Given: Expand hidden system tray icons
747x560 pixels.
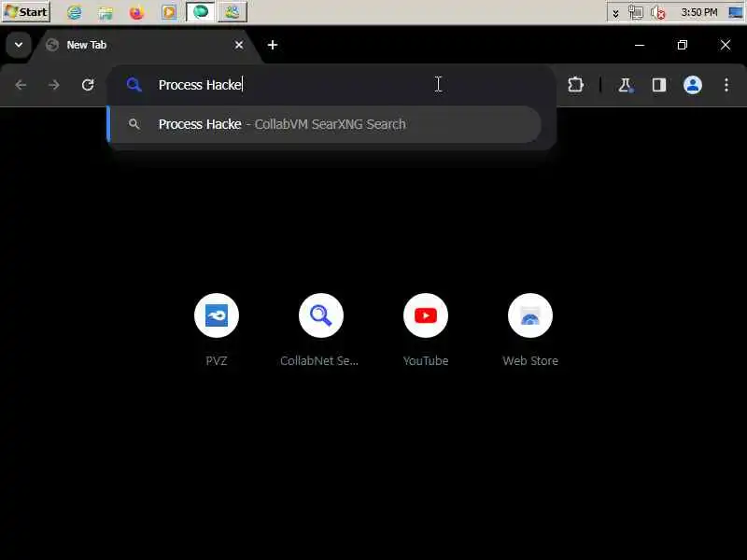Looking at the screenshot, I should click(x=615, y=13).
